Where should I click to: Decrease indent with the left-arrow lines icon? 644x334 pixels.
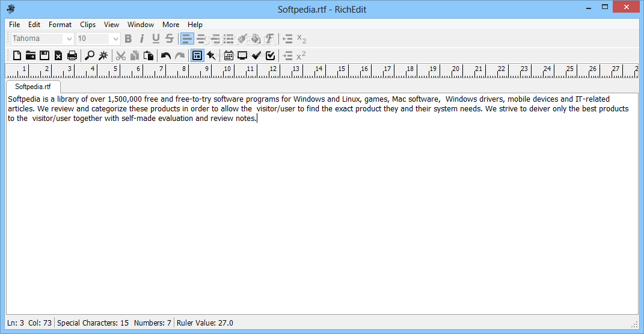(287, 39)
